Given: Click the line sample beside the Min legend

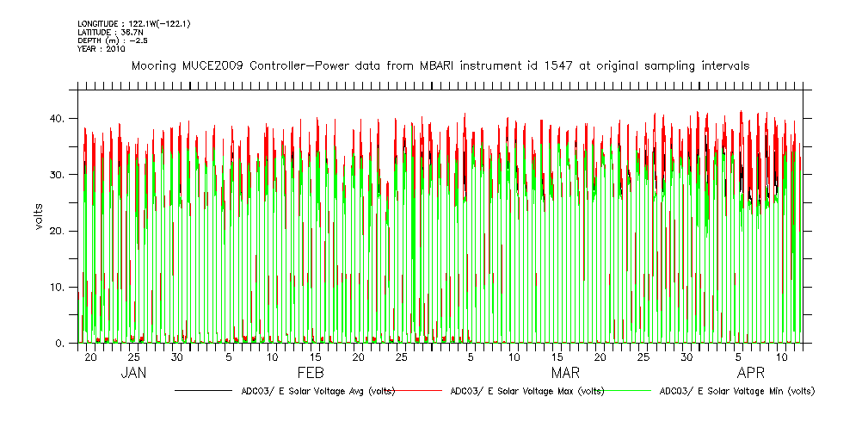Looking at the screenshot, I should [628, 391].
